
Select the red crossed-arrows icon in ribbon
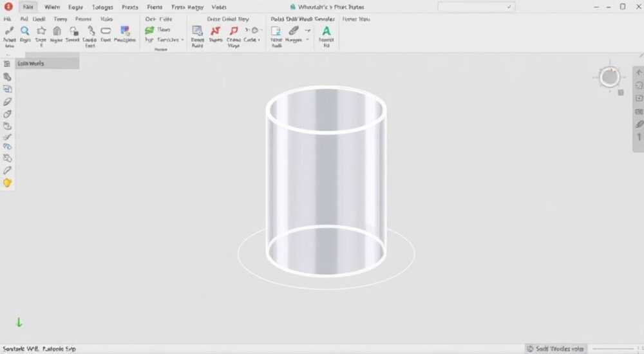tap(215, 31)
